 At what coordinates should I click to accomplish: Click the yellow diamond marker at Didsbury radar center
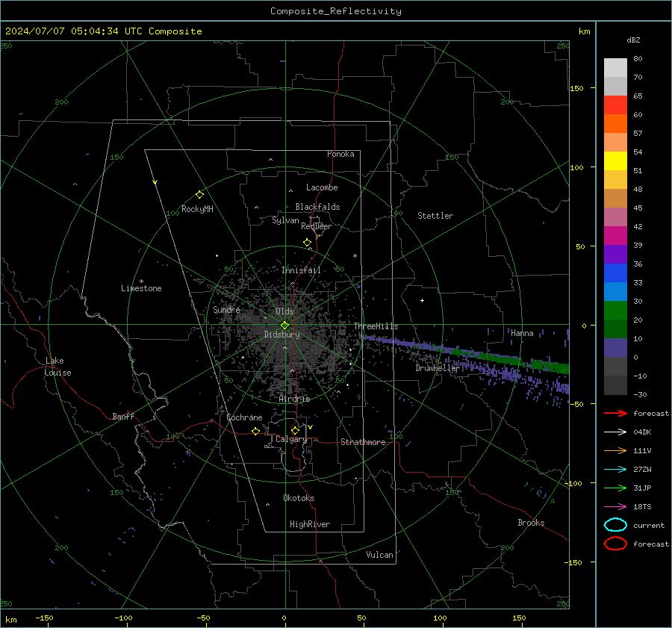(284, 326)
